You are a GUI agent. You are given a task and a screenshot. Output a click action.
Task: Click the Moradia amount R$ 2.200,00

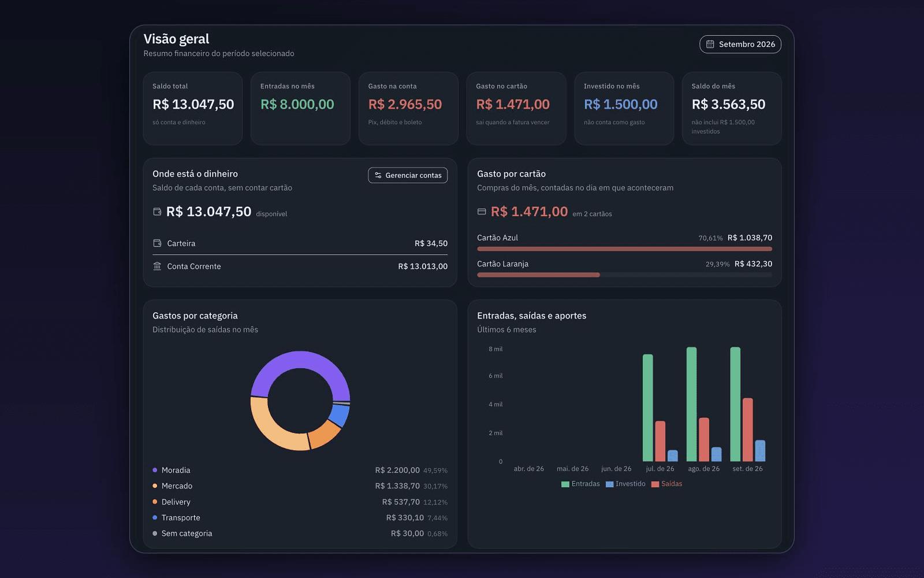tap(397, 470)
